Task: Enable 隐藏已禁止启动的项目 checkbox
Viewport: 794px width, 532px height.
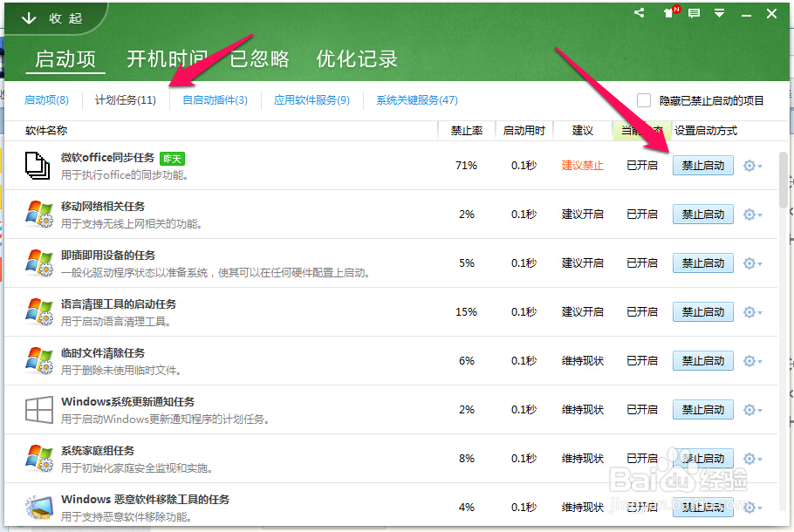Action: tap(643, 100)
